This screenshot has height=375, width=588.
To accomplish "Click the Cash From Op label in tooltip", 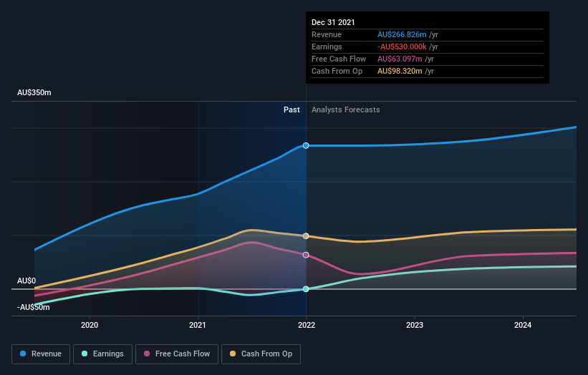I will 337,71.
